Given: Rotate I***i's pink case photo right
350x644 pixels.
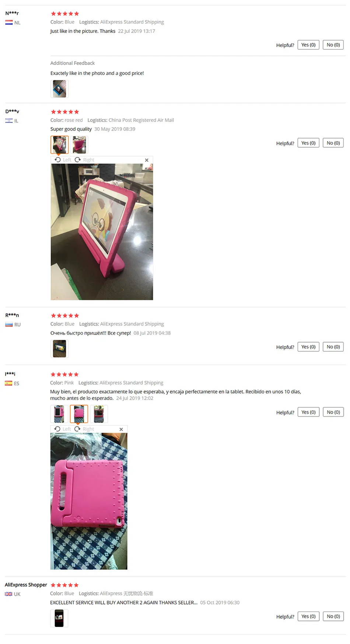Looking at the screenshot, I should click(84, 429).
